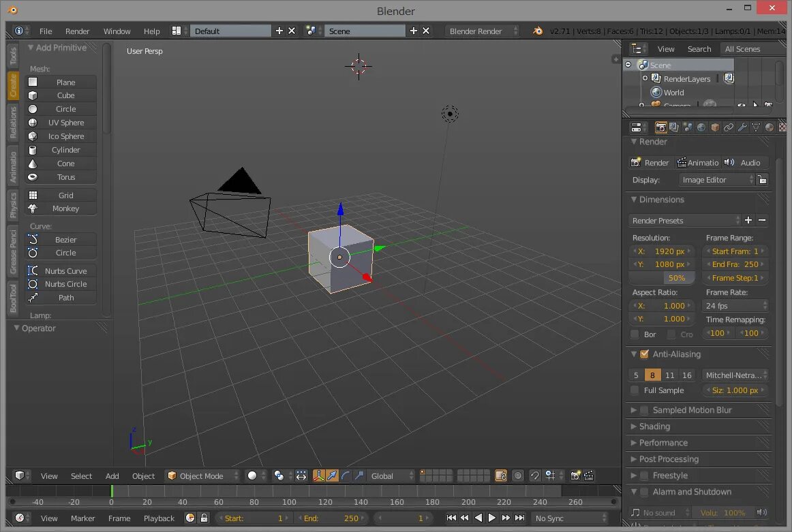Image resolution: width=792 pixels, height=532 pixels.
Task: Click the OpenGL render image camera icon
Action: pyautogui.click(x=575, y=475)
